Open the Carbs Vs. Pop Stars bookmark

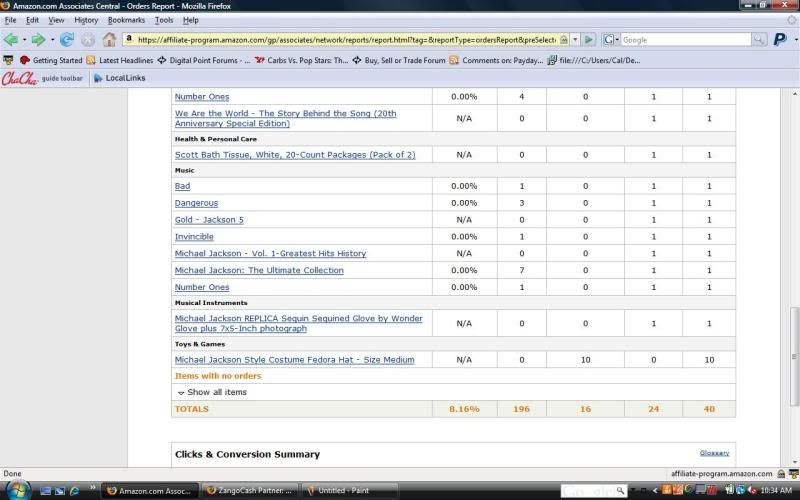(301, 60)
